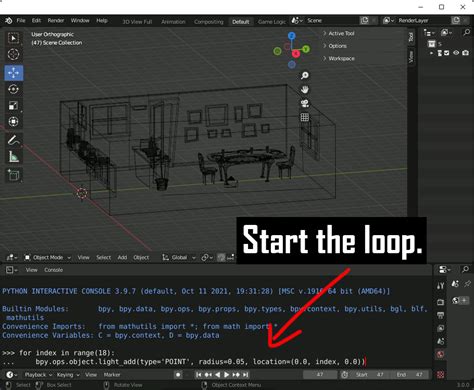Screen dimensions: 474x390
Task: Open the 3D viewport editor type dropdown
Action: tap(12, 257)
